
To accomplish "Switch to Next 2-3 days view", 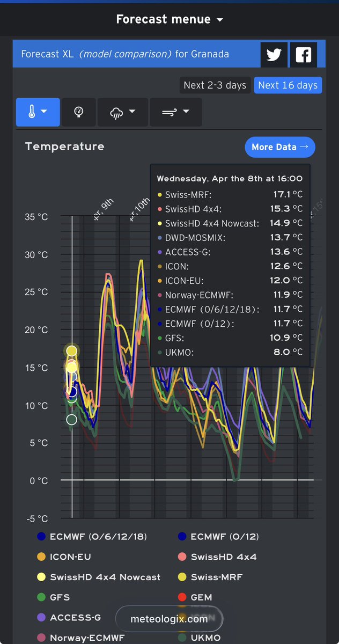I will pyautogui.click(x=215, y=85).
